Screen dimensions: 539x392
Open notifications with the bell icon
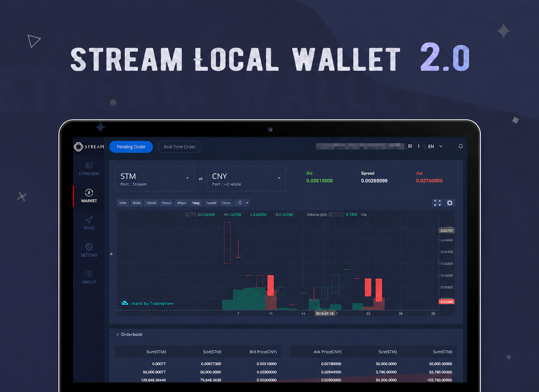pos(461,147)
